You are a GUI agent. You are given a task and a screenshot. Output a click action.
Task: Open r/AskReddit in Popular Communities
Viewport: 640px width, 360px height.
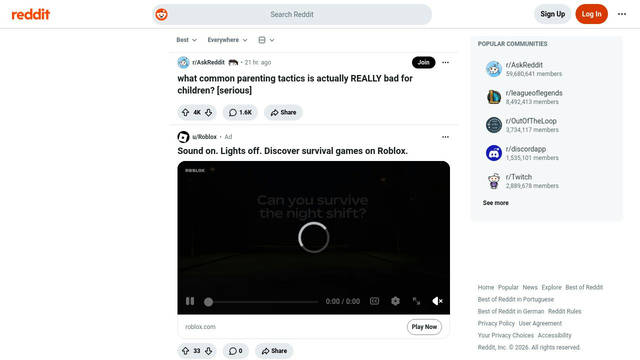click(524, 65)
